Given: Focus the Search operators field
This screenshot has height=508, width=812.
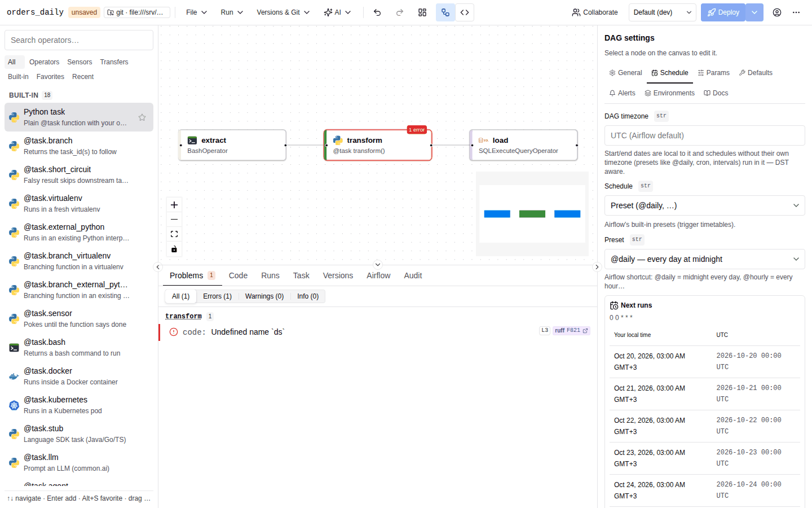Looking at the screenshot, I should (79, 40).
